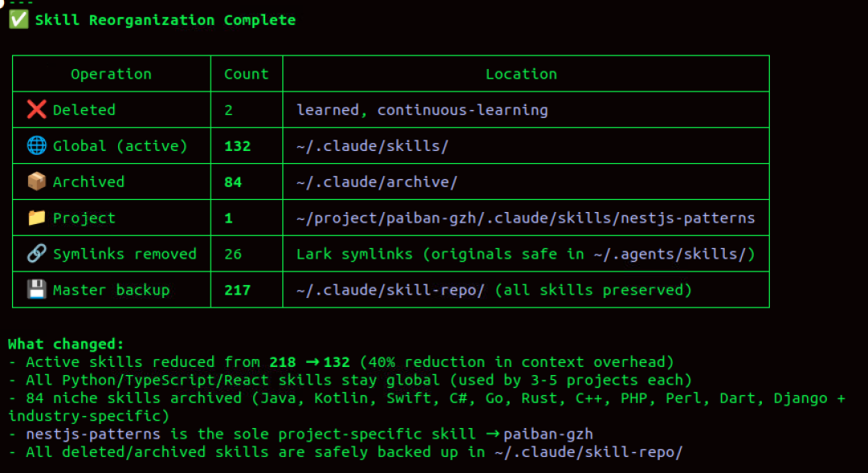Click the "Skill Reorganization Complete" title text
The width and height of the screenshot is (868, 473).
tap(166, 20)
